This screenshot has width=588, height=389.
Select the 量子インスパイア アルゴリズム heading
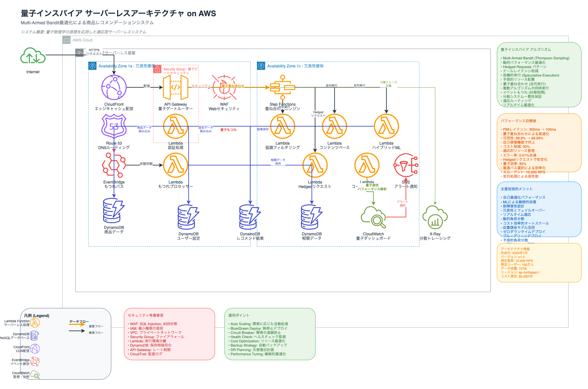526,50
